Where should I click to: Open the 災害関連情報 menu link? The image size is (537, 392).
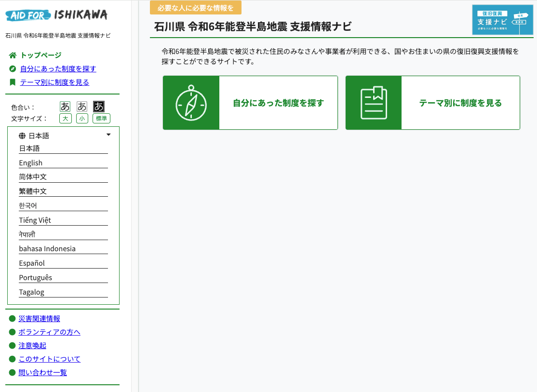[x=39, y=319]
